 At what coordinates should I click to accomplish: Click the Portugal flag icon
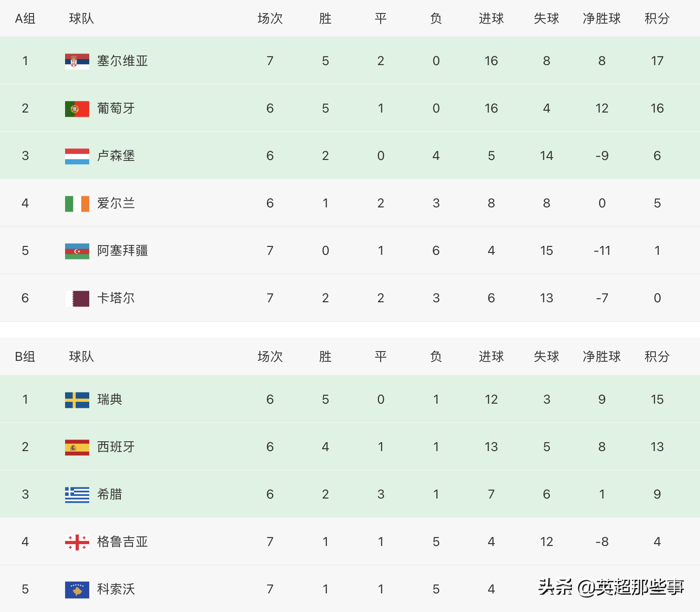click(77, 108)
